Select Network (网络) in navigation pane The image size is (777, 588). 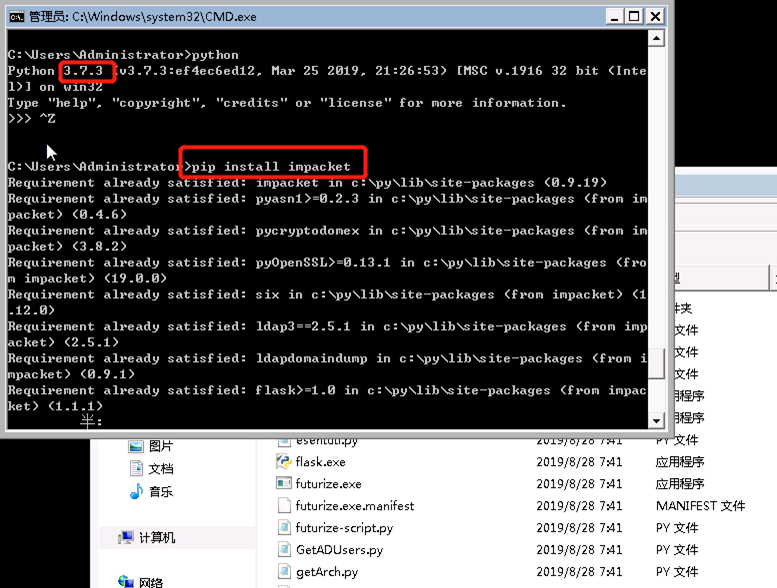tap(150, 582)
